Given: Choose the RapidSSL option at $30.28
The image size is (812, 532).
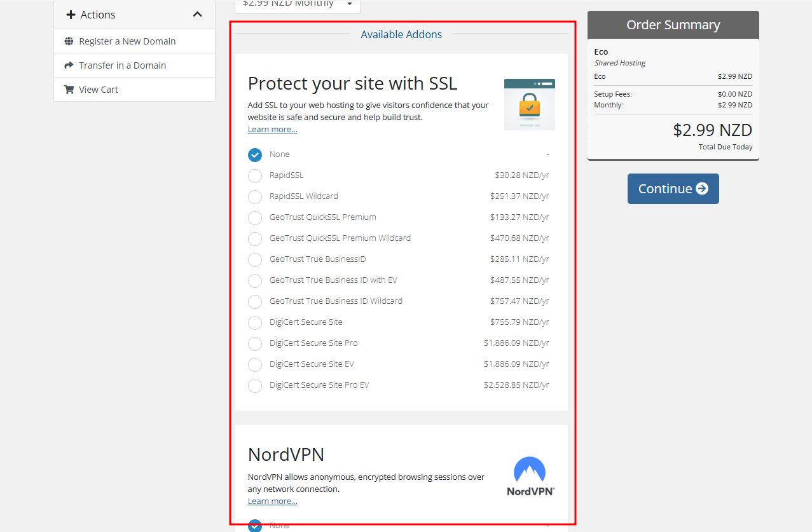Looking at the screenshot, I should coord(255,175).
